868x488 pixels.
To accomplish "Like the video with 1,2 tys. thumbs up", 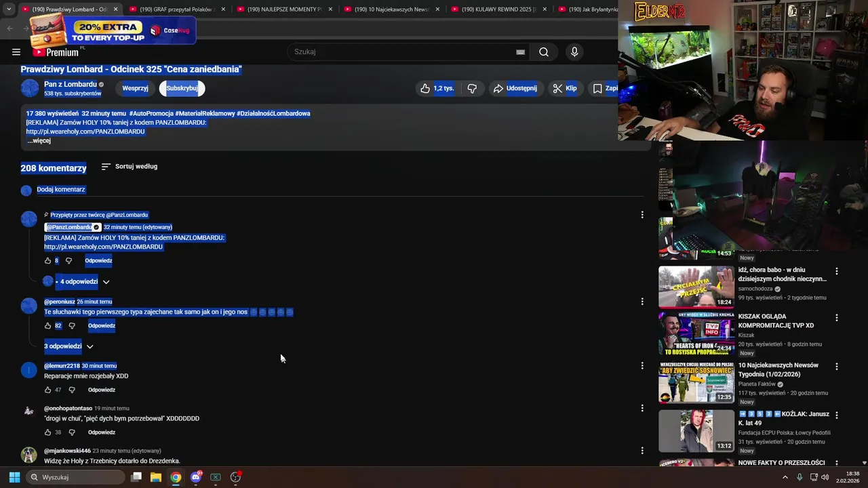I will tap(437, 88).
